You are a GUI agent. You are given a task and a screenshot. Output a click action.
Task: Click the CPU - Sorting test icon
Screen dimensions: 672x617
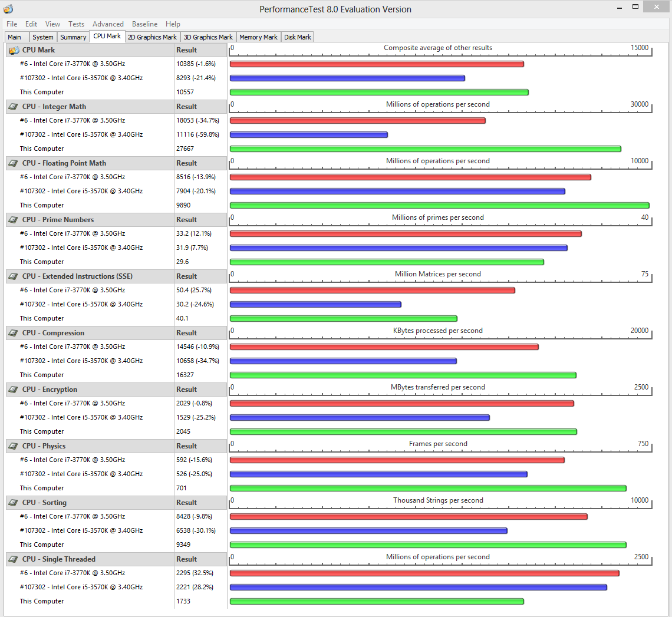(14, 503)
